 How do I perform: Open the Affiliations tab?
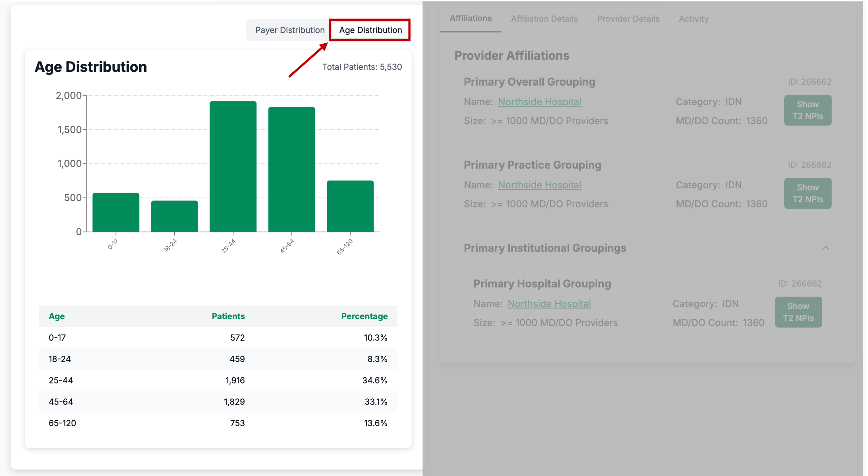(470, 18)
